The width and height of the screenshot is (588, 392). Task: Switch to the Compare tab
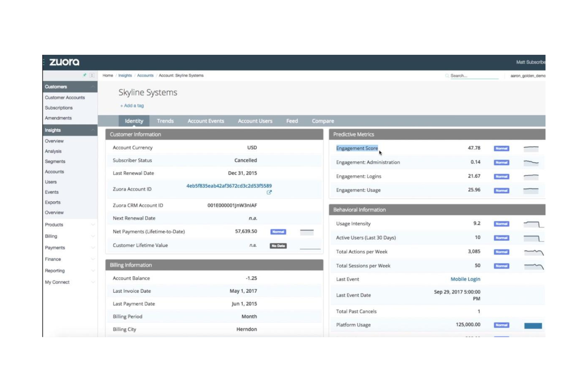click(x=323, y=121)
